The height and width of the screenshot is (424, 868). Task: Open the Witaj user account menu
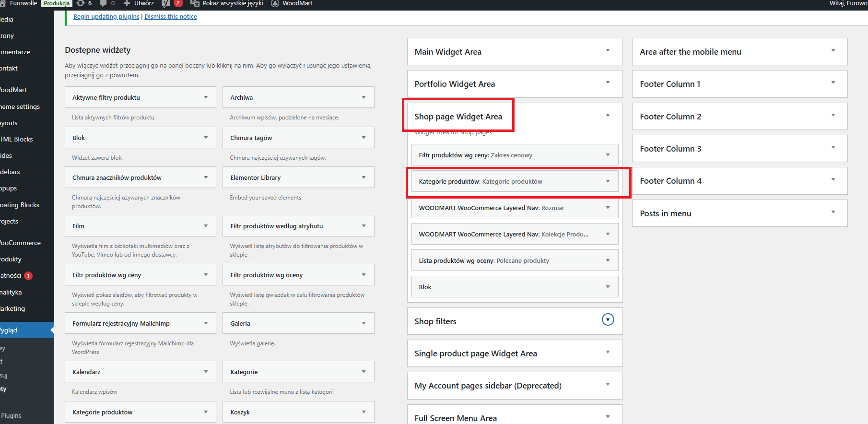click(x=848, y=3)
